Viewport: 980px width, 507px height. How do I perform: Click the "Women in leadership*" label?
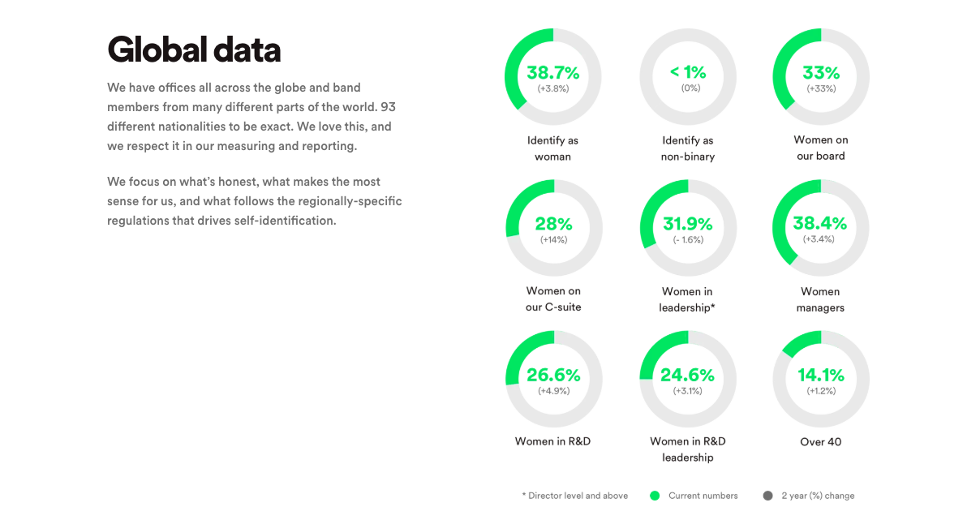pos(686,299)
